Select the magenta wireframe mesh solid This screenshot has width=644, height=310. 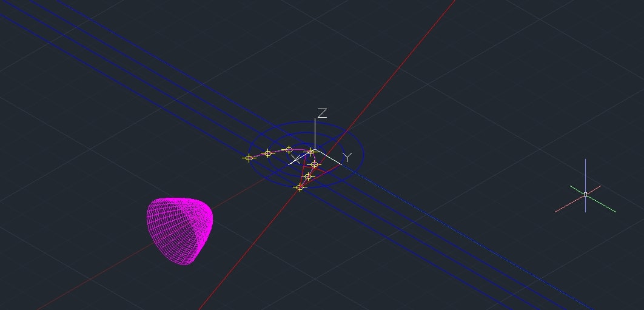180,231
